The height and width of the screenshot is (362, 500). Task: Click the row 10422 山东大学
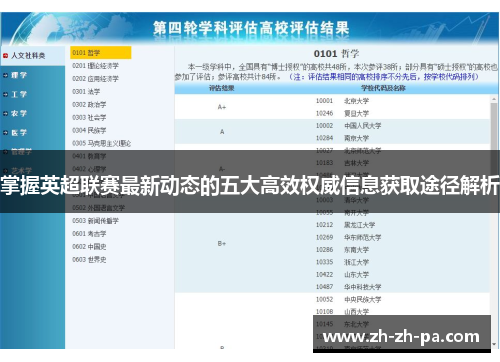pyautogui.click(x=342, y=275)
